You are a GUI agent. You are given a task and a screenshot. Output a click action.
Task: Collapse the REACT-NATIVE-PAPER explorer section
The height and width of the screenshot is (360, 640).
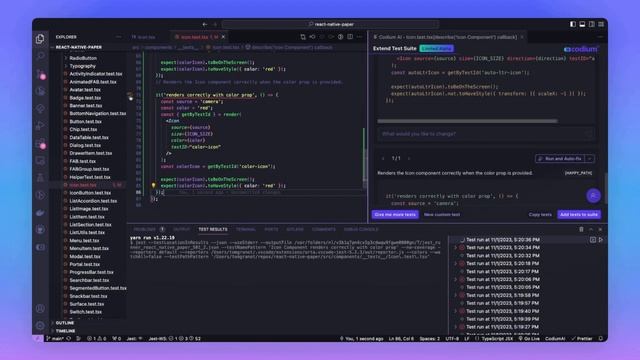point(79,47)
